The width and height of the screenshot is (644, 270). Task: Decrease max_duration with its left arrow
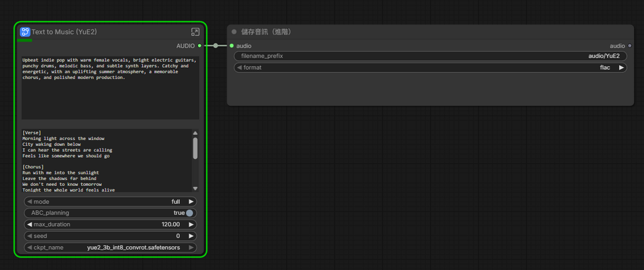click(x=30, y=224)
